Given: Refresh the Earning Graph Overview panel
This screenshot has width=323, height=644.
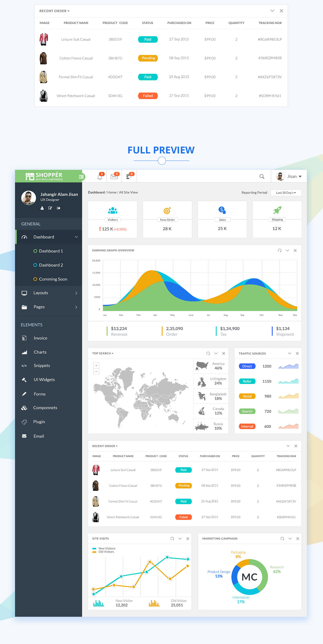Looking at the screenshot, I should 280,250.
